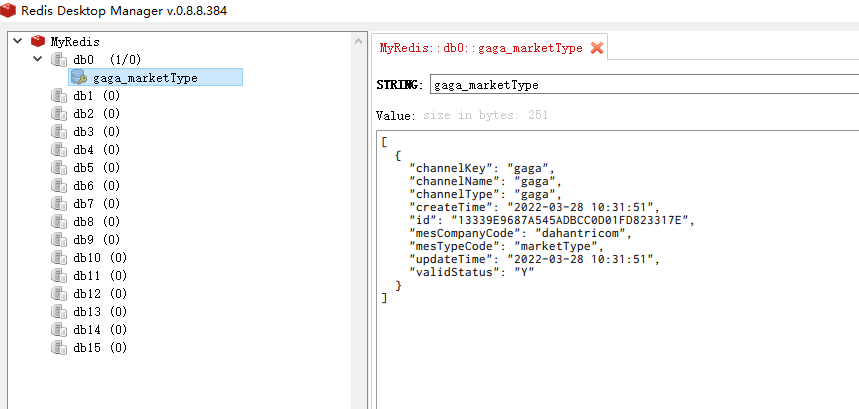
Task: Click the db6 database icon
Action: tap(59, 186)
